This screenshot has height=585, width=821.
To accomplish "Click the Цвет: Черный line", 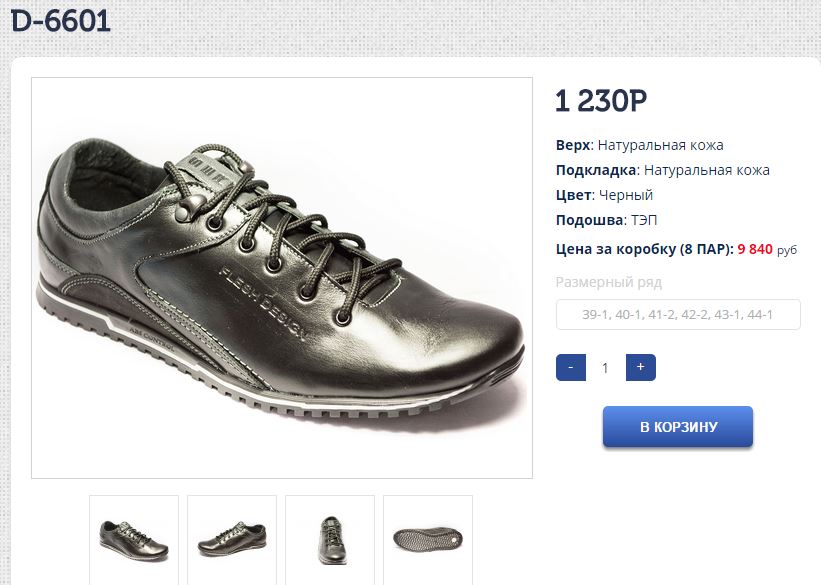I will 604,195.
